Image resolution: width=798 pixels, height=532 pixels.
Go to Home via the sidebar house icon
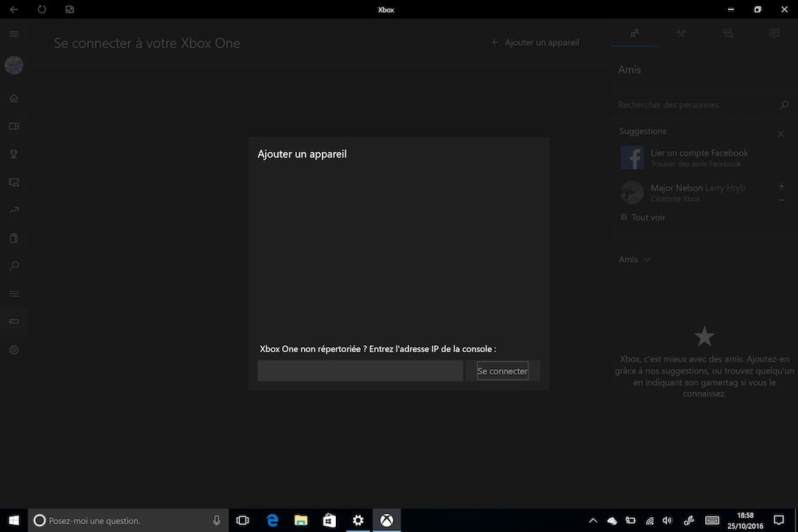point(14,98)
